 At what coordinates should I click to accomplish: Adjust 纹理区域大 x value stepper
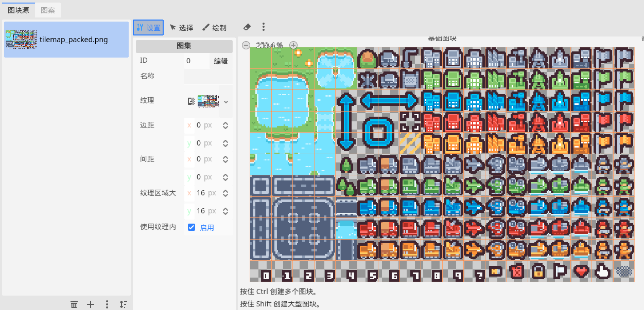tap(225, 193)
